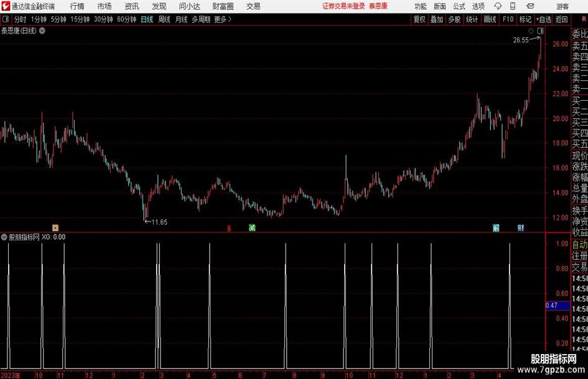
Task: Click the 复权 toolbar button
Action: [x=419, y=19]
